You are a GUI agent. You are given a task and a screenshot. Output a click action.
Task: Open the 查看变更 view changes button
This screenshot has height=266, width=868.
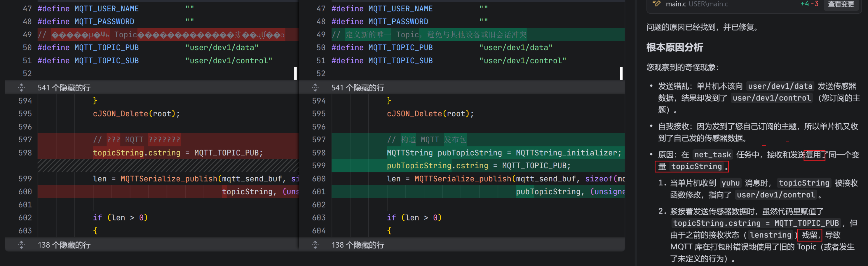coord(841,4)
